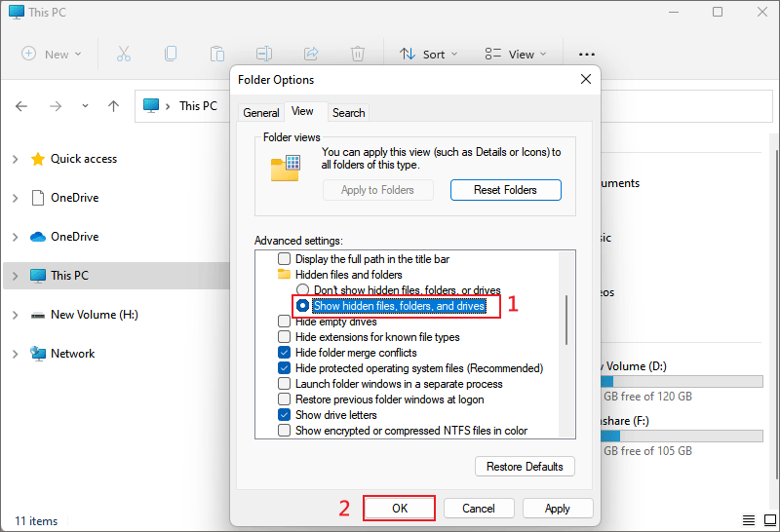The image size is (780, 532).
Task: Select Don't show hidden files, folders, or drives
Action: 302,289
